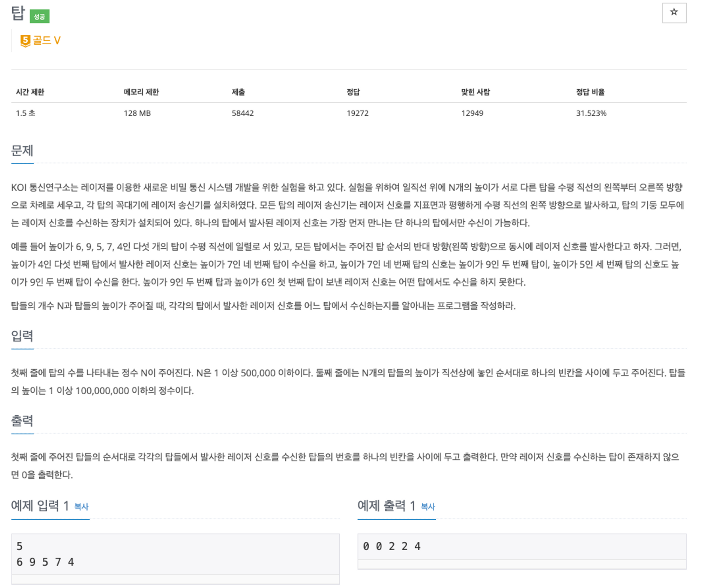Click the gold tier 5 badge icon
This screenshot has height=588, width=701.
(x=25, y=41)
